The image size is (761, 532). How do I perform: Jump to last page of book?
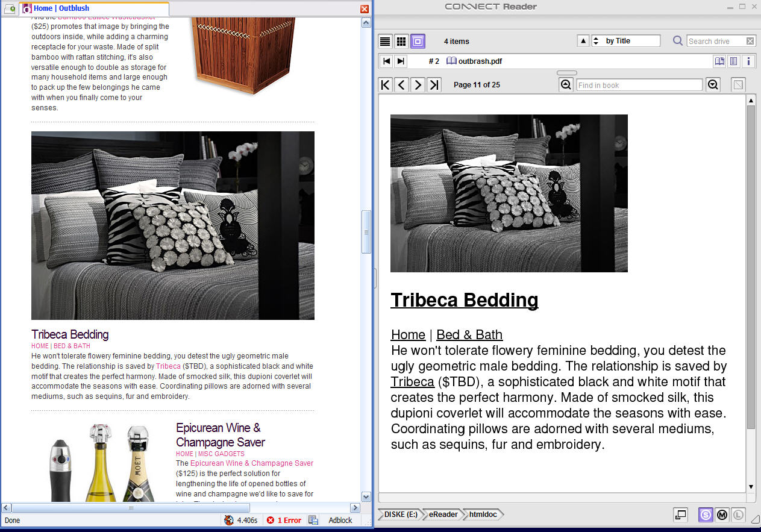point(434,85)
